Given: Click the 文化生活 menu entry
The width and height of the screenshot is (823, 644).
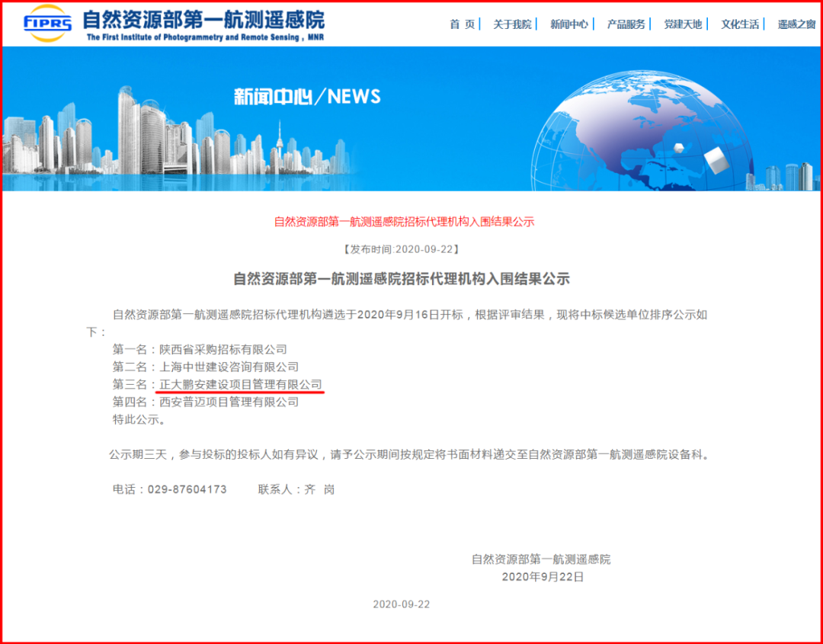Looking at the screenshot, I should pos(740,24).
